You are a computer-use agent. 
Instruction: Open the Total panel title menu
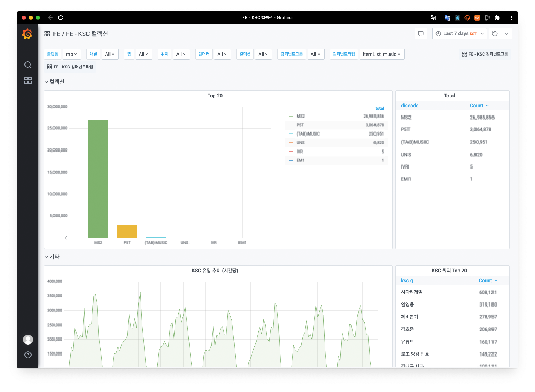(449, 96)
